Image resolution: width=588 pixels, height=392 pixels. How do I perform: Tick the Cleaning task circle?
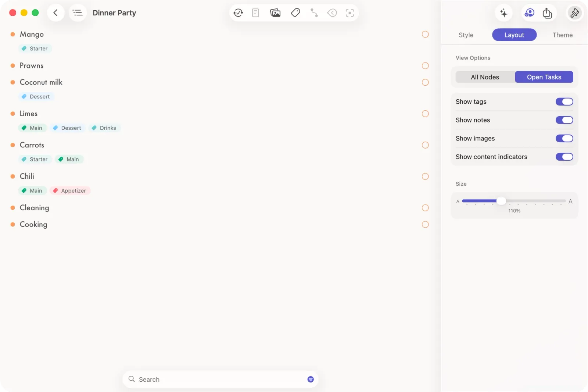pyautogui.click(x=425, y=208)
